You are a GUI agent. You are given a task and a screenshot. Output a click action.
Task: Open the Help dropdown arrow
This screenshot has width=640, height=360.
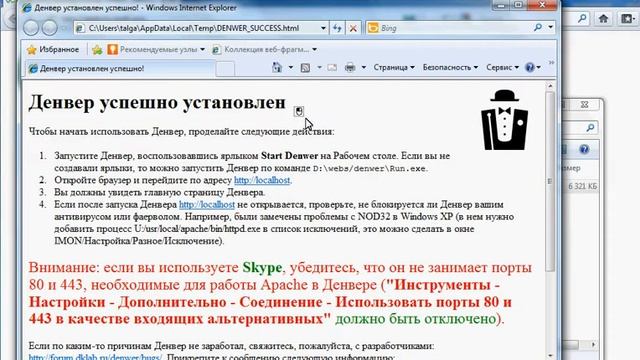point(538,67)
